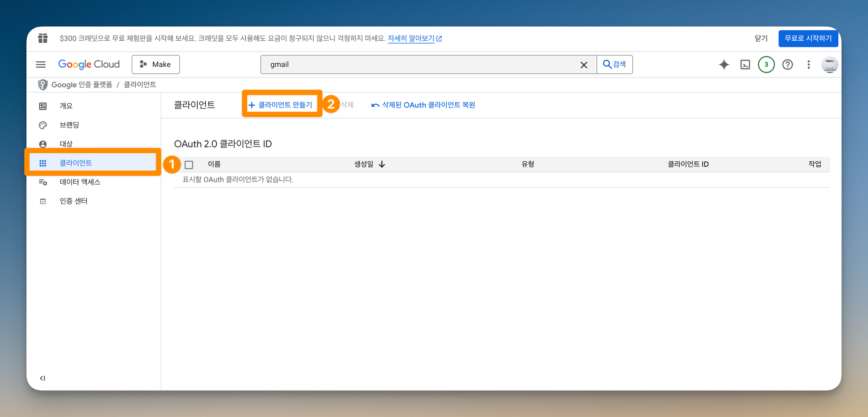The height and width of the screenshot is (417, 868).
Task: Click the Gemini sparkle assistant icon
Action: pos(724,64)
